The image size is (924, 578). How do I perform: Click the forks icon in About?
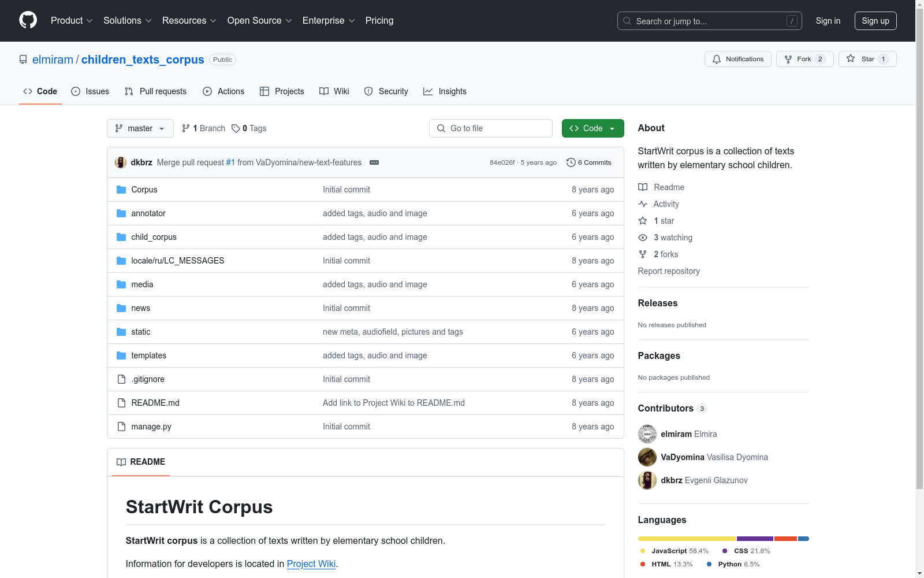click(643, 254)
